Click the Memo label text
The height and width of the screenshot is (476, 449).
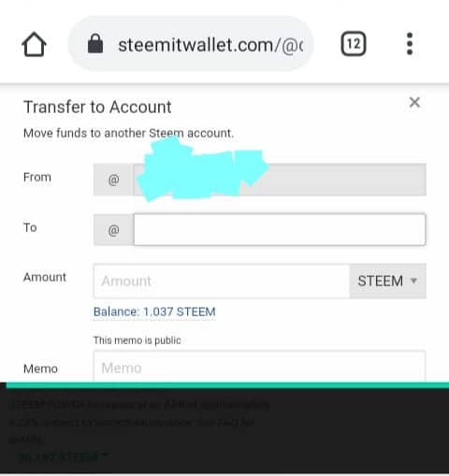40,368
